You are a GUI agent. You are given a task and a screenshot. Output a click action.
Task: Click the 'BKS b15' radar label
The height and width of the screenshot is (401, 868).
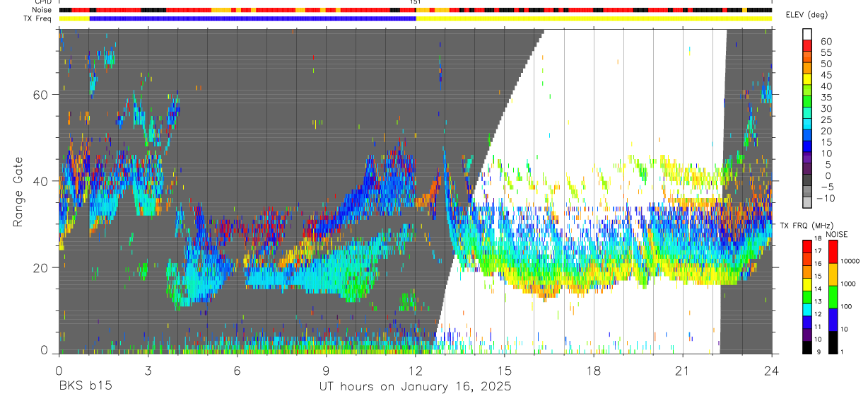pyautogui.click(x=84, y=386)
